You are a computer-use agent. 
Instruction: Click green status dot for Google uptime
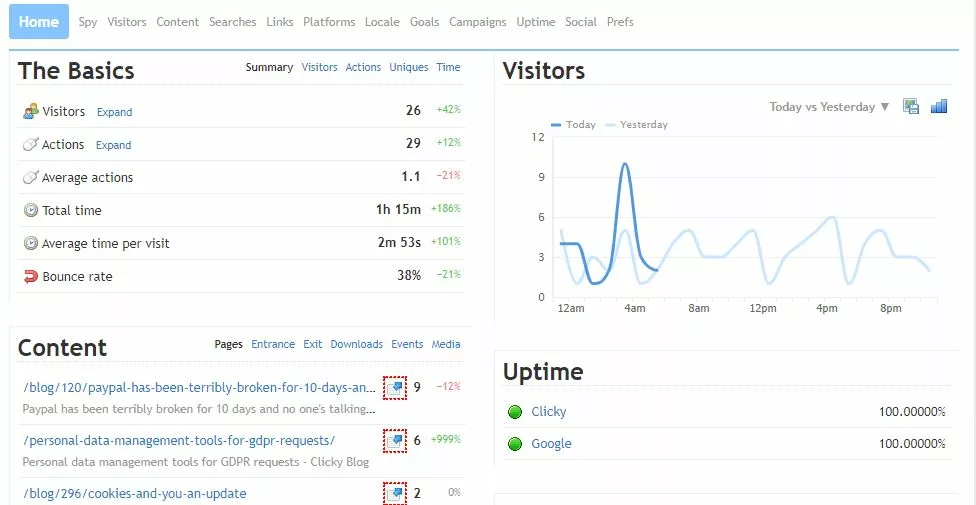tap(515, 444)
